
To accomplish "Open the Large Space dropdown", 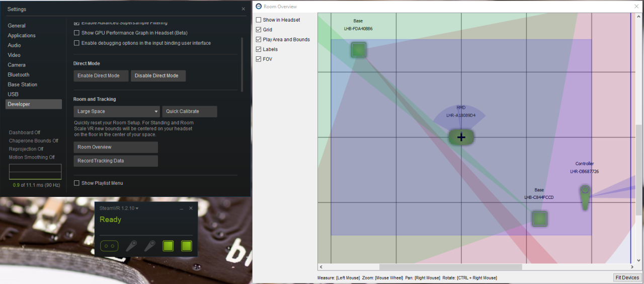I will 116,111.
